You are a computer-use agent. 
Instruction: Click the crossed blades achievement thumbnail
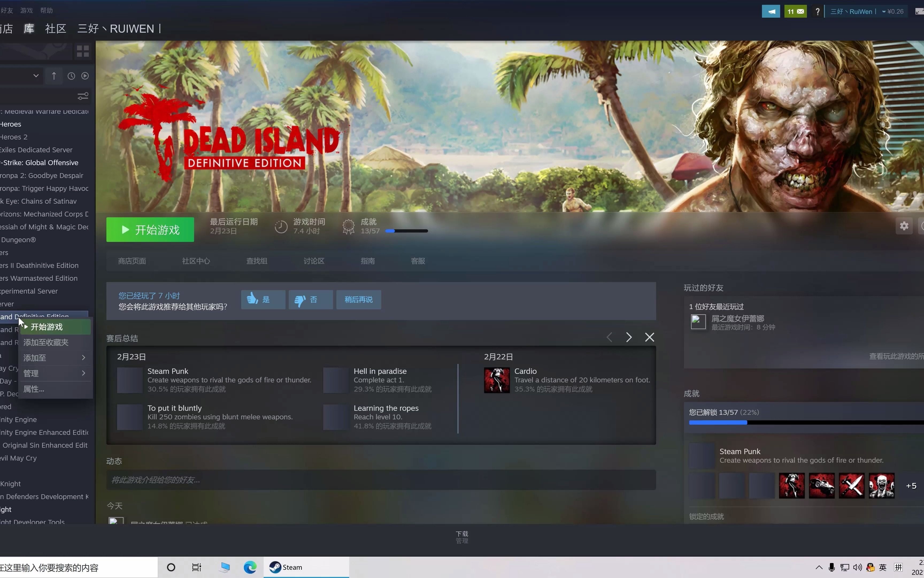pos(852,485)
